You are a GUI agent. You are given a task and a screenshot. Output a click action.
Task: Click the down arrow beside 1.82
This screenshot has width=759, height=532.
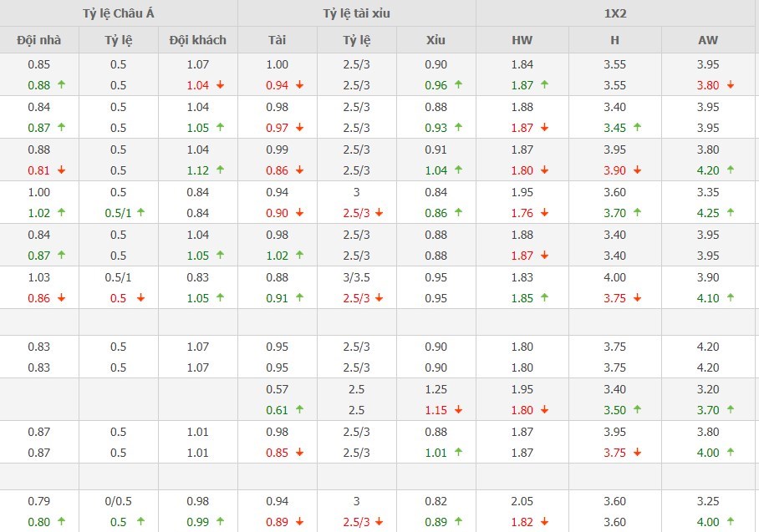[544, 522]
